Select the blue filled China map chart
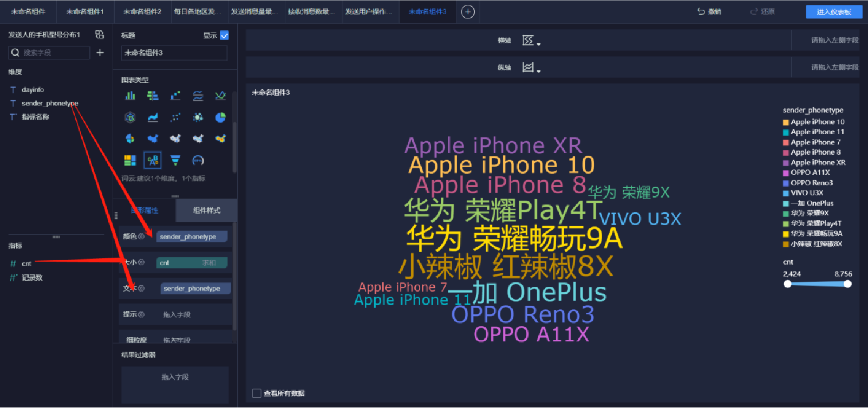 [x=153, y=139]
